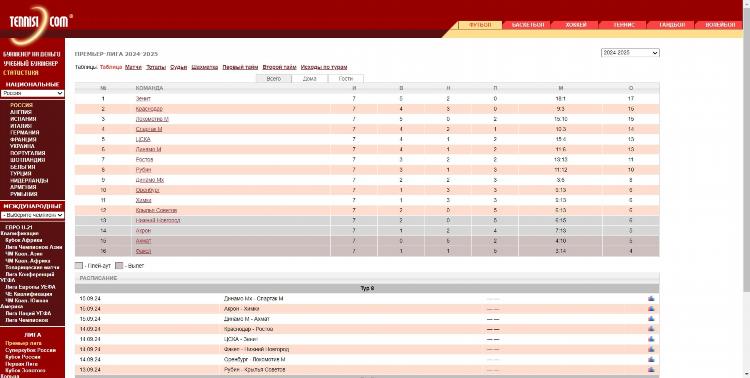Open the season 2024-2025 dropdown

(x=630, y=53)
